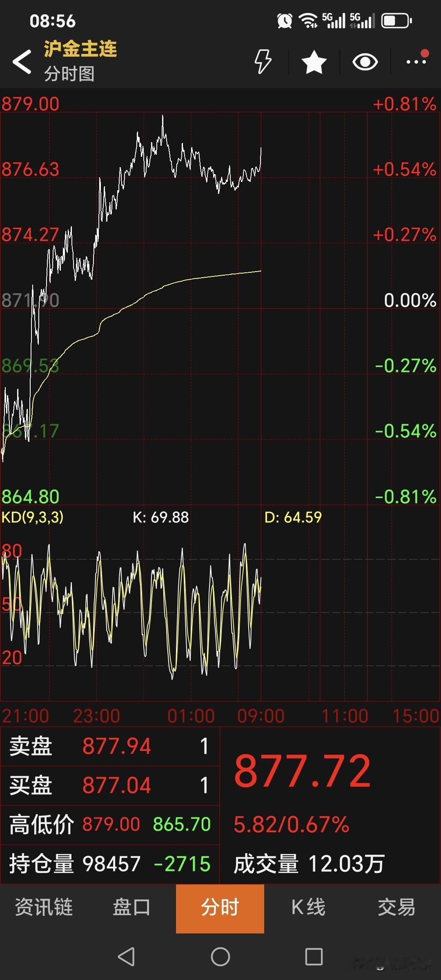Image resolution: width=441 pixels, height=980 pixels.
Task: Tap the 0.00% baseline label
Action: click(x=410, y=301)
